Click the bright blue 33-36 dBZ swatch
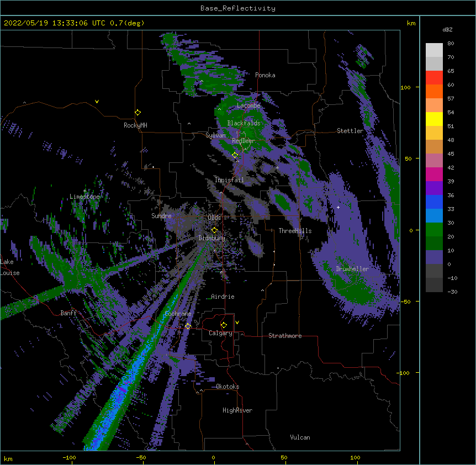The height and width of the screenshot is (465, 476). coord(434,202)
